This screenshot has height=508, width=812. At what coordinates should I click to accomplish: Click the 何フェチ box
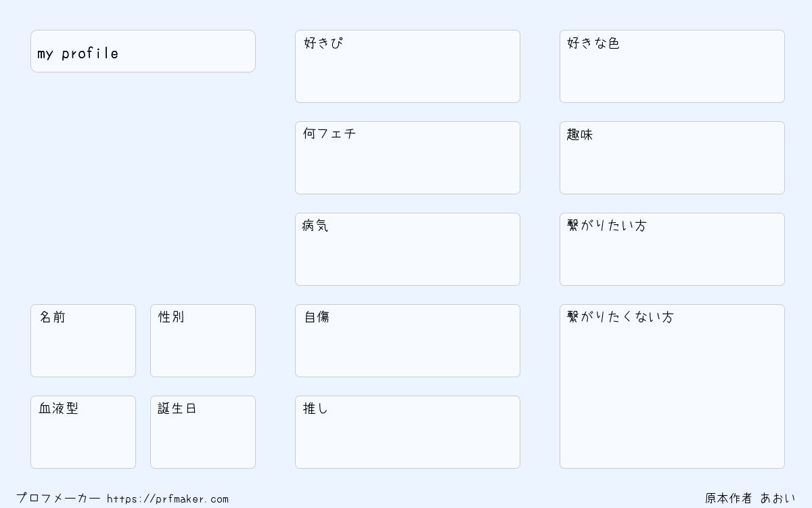tap(407, 158)
